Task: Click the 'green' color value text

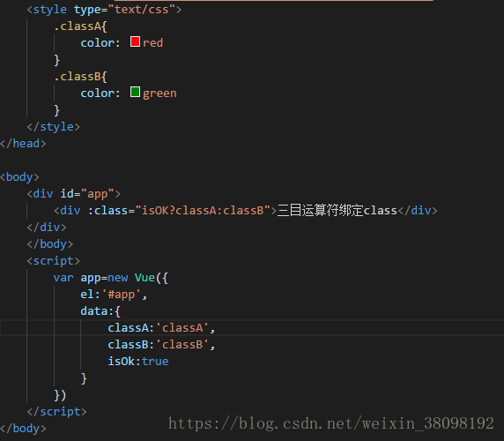Action: [x=159, y=93]
